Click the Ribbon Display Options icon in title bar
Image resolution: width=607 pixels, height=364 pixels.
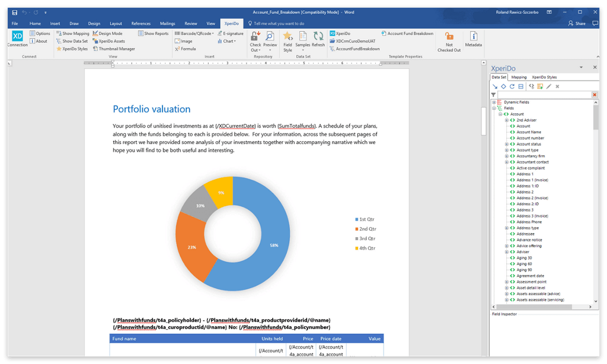(549, 12)
